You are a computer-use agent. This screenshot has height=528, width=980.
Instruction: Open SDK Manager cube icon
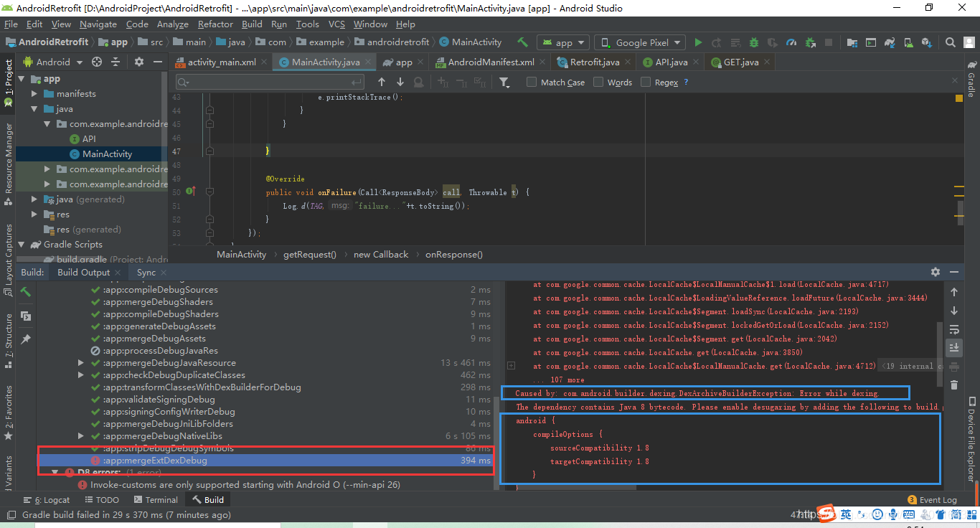[927, 42]
